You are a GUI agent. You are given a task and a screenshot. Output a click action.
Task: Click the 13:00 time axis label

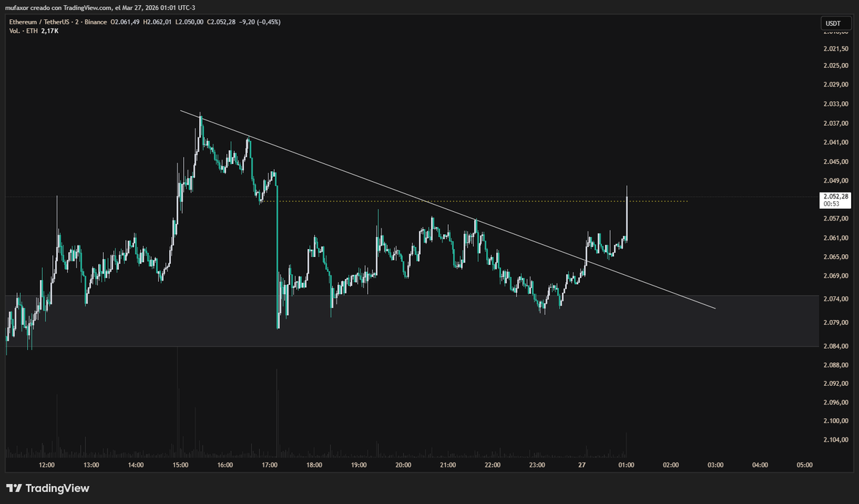pos(91,465)
